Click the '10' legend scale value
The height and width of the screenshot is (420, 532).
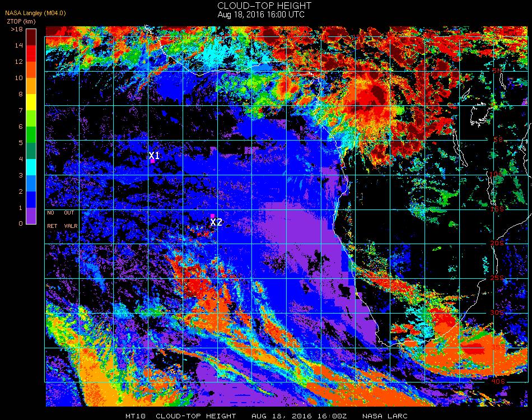click(19, 78)
